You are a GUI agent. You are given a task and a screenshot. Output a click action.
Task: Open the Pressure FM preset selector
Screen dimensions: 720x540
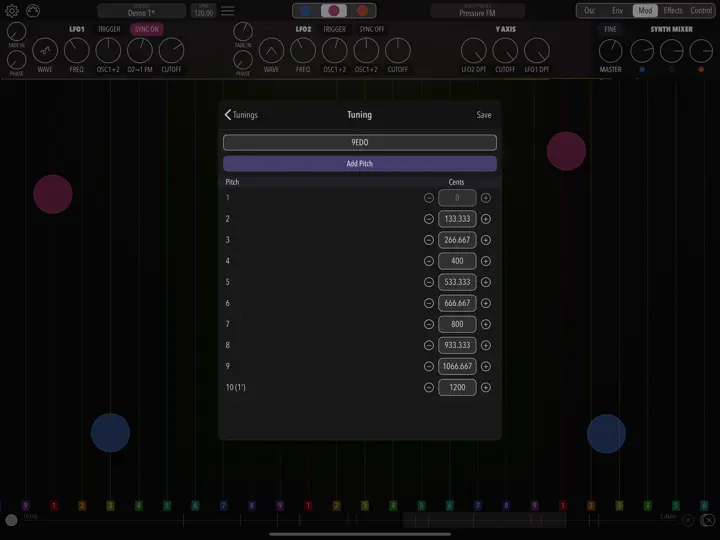(x=478, y=11)
